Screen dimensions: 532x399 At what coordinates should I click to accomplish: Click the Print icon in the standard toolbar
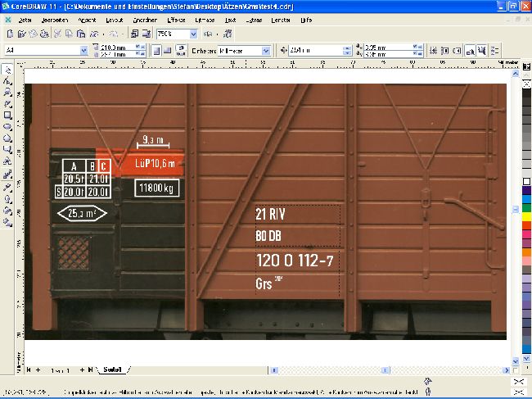click(44, 34)
